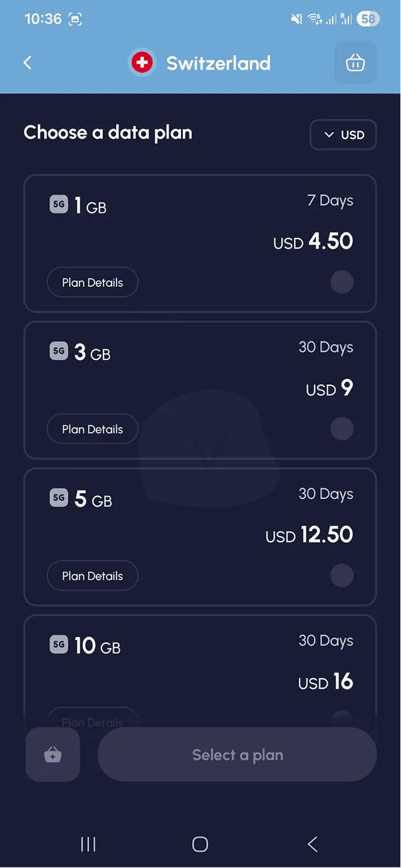The image size is (401, 868).
Task: Tap the 5G badge on the 1 GB plan
Action: (58, 204)
